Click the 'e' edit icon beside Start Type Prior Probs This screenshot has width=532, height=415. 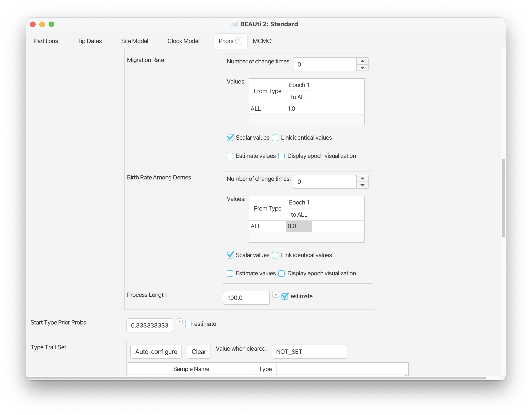(x=179, y=322)
